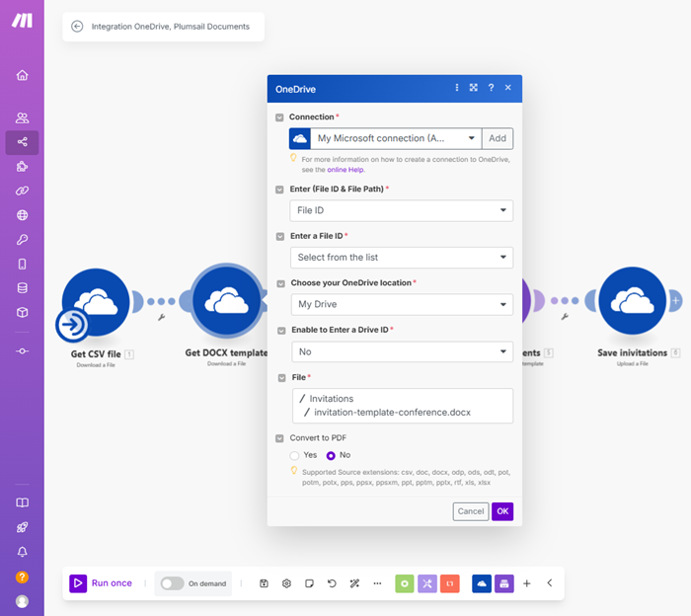Open the Devices phone icon in sidebar

(x=22, y=264)
